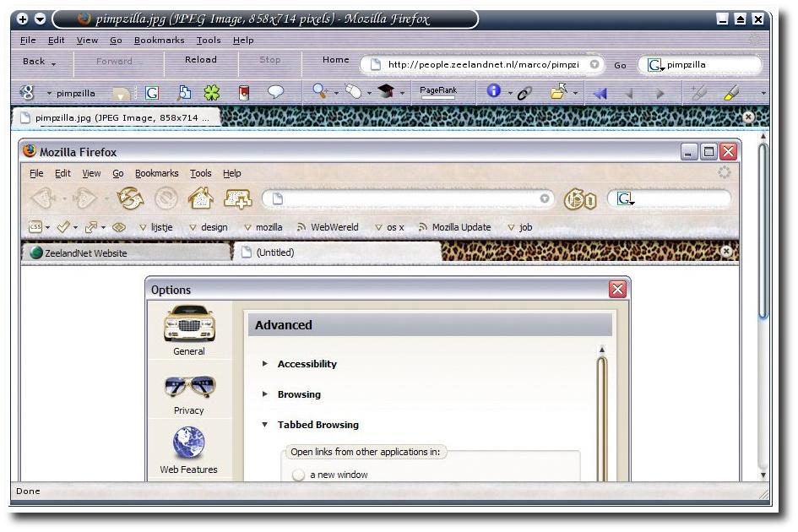The width and height of the screenshot is (798, 532).
Task: Click the CSS icon on inner bookmarks toolbar
Action: 35,226
